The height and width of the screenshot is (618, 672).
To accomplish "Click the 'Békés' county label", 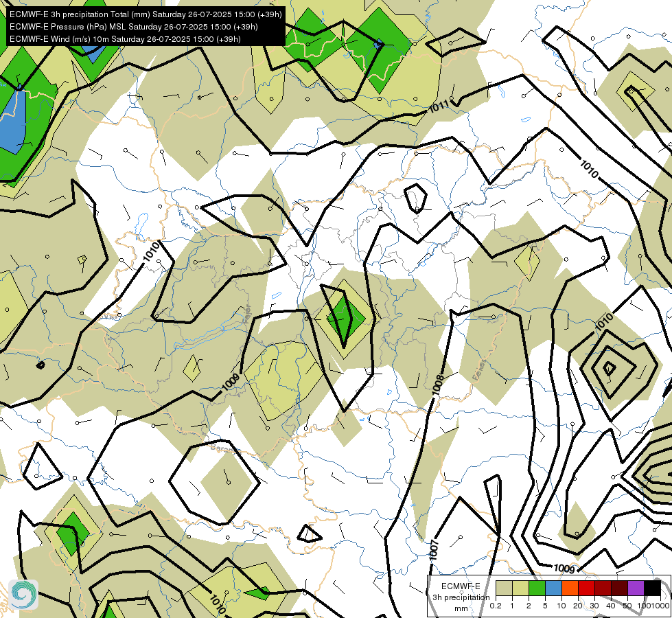I will [480, 369].
